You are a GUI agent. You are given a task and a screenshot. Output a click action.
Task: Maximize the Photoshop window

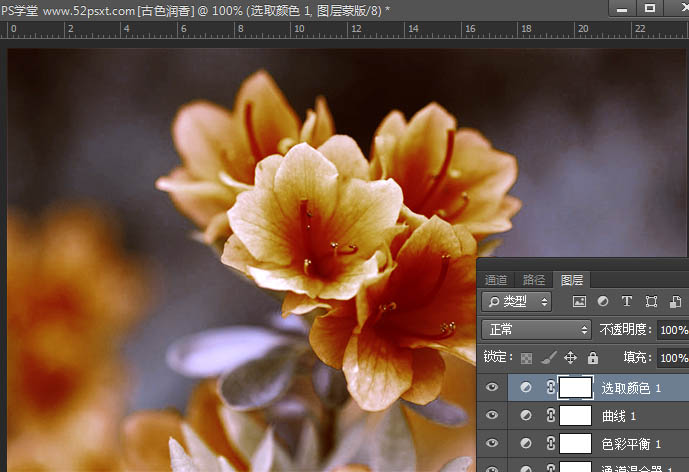pyautogui.click(x=650, y=8)
